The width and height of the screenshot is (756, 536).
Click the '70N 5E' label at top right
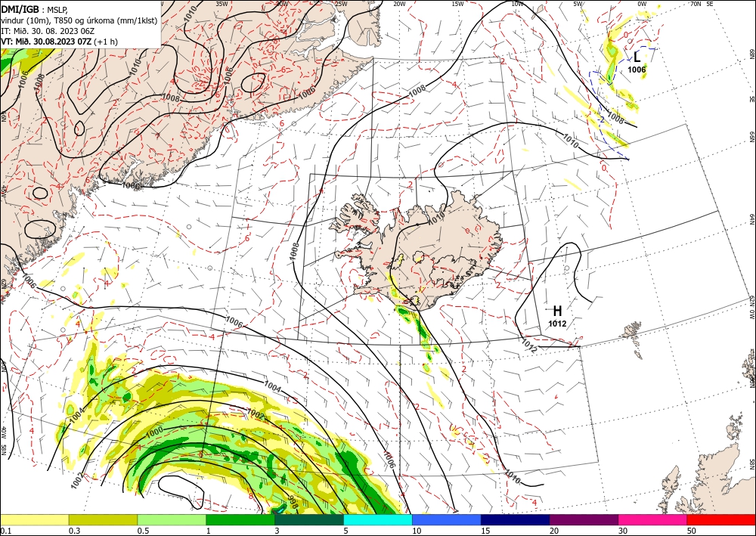click(702, 4)
